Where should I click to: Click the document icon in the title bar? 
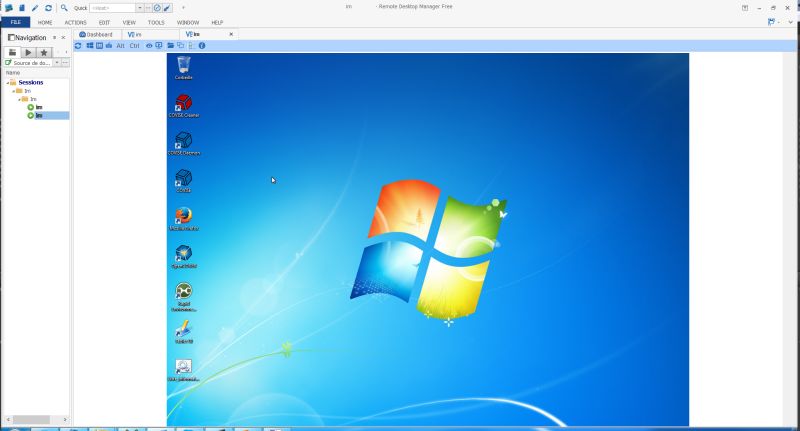pos(22,8)
